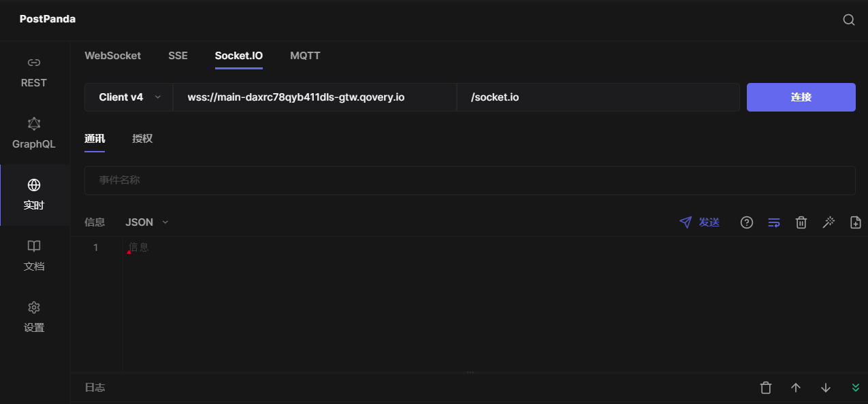Open the Client v4 version dropdown

pyautogui.click(x=128, y=97)
